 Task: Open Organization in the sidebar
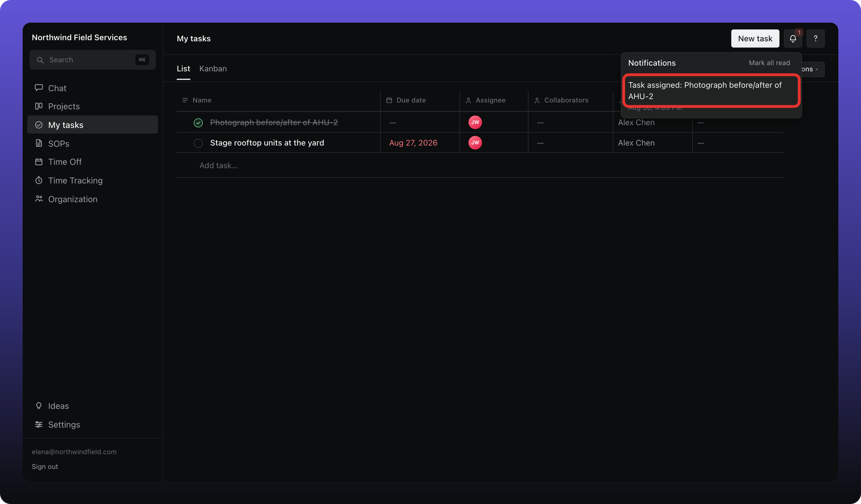point(93,199)
